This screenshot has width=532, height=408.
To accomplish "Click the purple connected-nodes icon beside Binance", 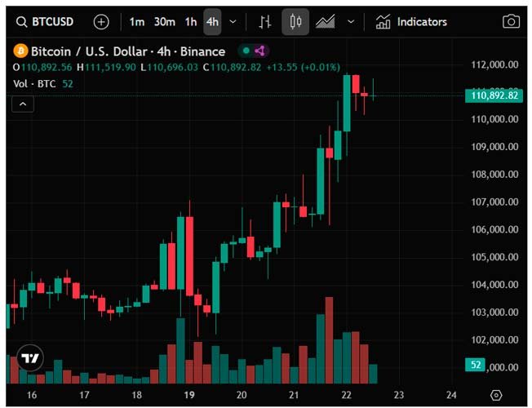I will tap(259, 51).
